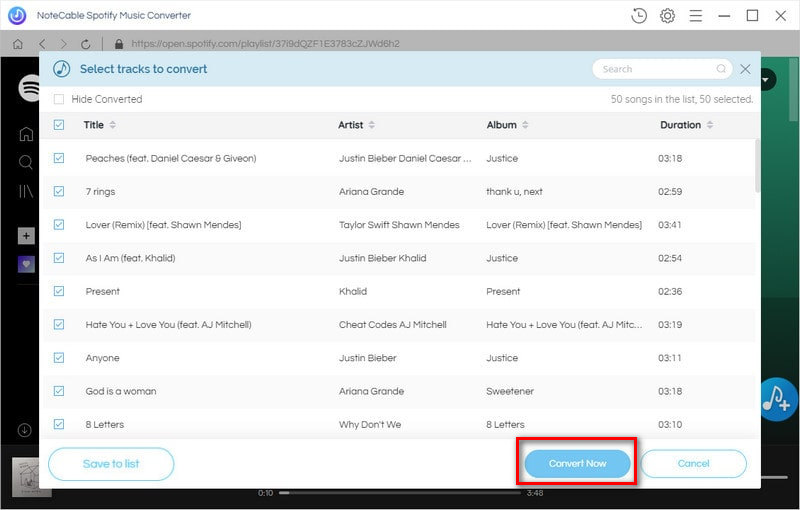Click the Spotify URL address bar
Image resolution: width=800 pixels, height=510 pixels.
click(265, 44)
